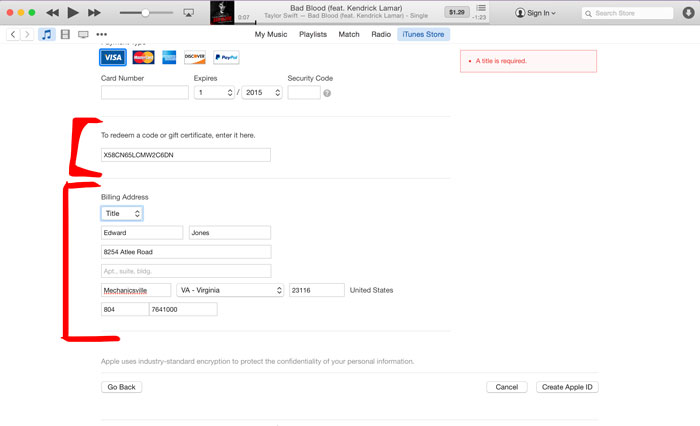Click the Cancel button
700x426 pixels.
coord(507,387)
